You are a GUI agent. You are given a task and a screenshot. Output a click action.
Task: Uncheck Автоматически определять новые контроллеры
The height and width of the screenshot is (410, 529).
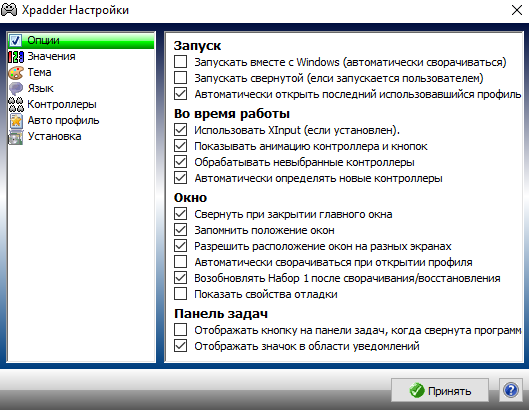coord(180,178)
